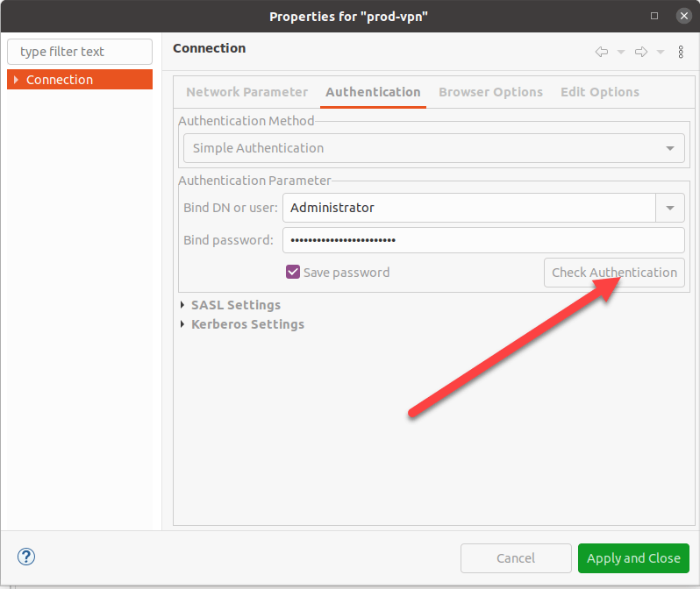Maximize the Properties dialog window

(654, 16)
